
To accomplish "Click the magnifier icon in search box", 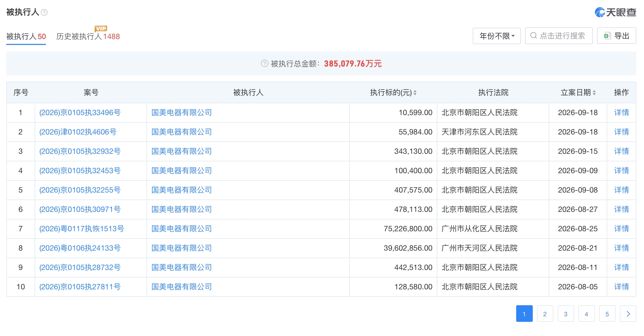I will 533,36.
